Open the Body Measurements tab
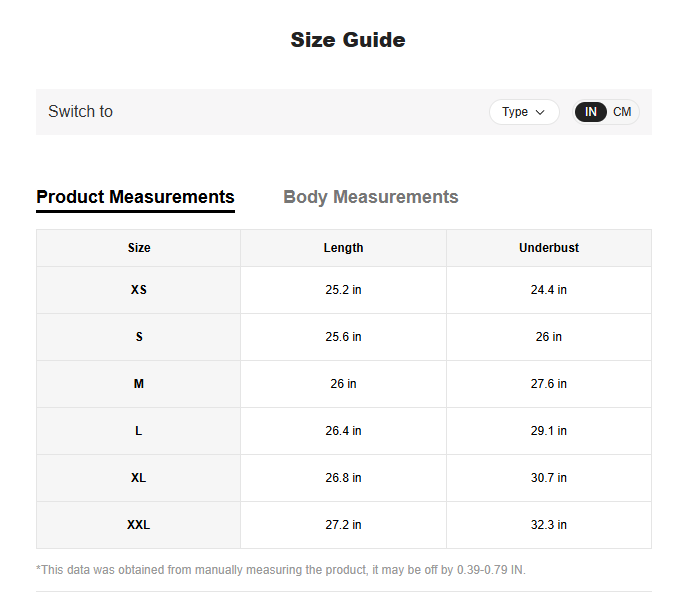 371,197
